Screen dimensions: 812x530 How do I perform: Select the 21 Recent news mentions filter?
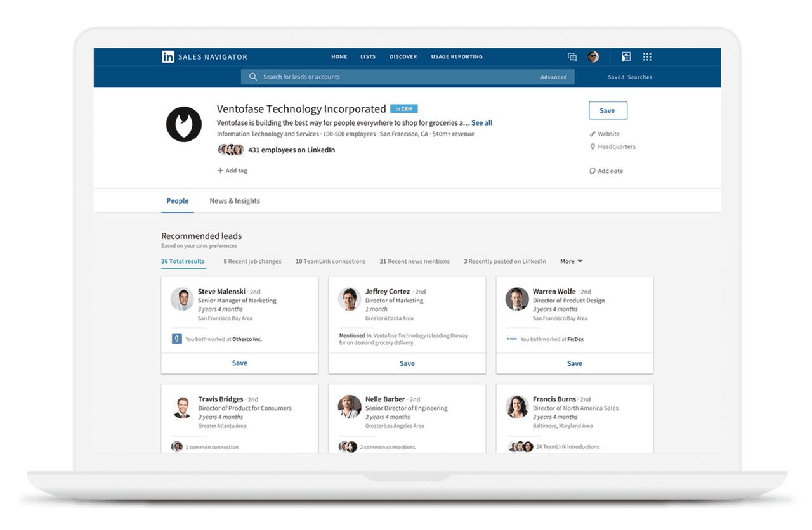click(x=414, y=261)
